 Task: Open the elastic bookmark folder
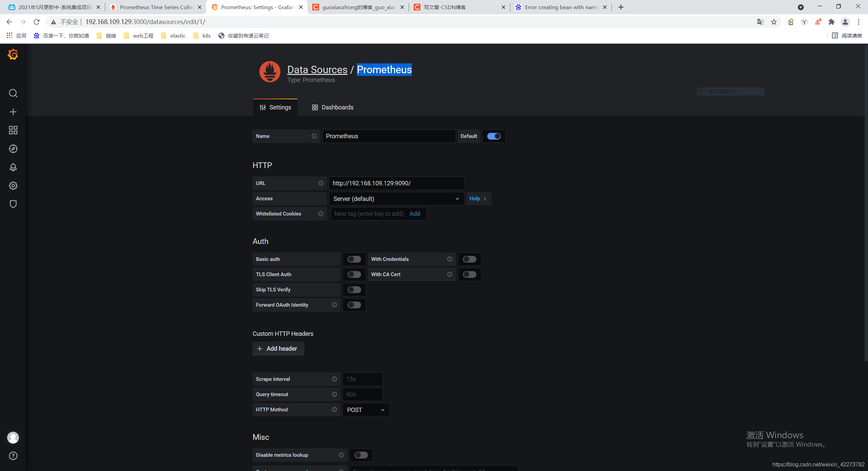[x=174, y=36]
